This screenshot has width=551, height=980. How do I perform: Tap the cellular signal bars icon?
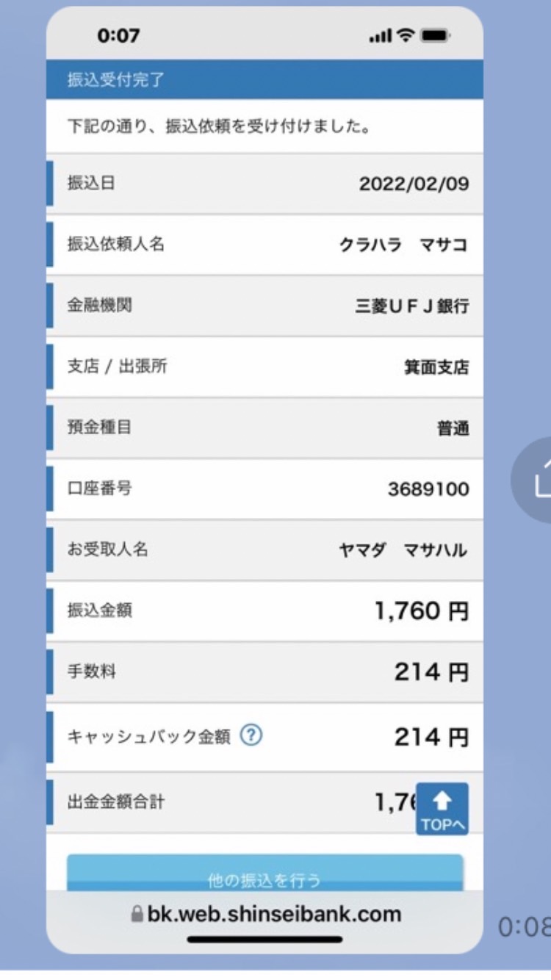point(380,36)
